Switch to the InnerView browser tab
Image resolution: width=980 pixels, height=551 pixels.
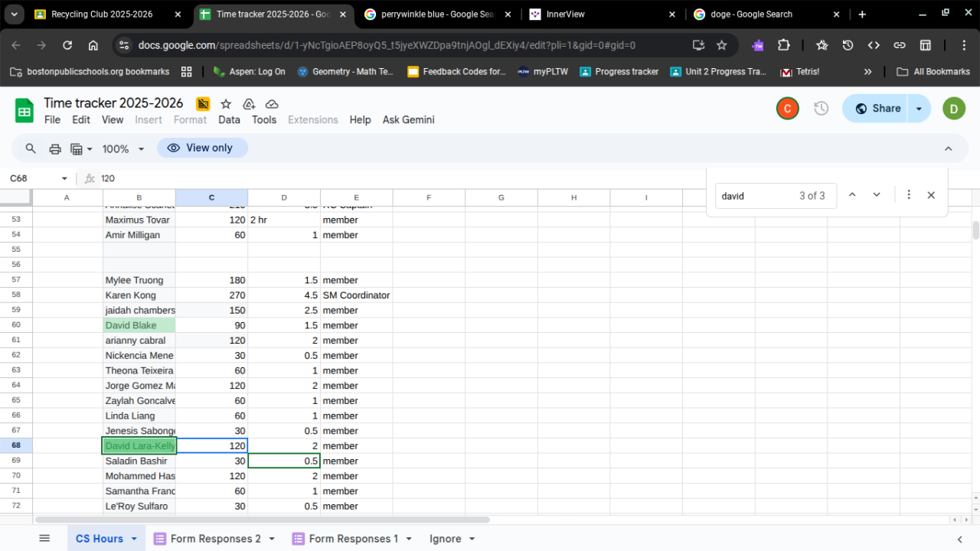click(x=603, y=15)
